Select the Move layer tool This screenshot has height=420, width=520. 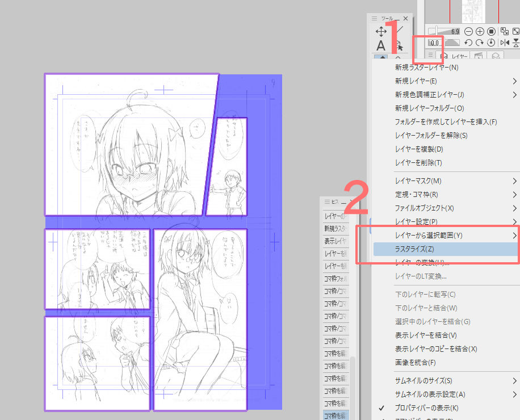[381, 31]
